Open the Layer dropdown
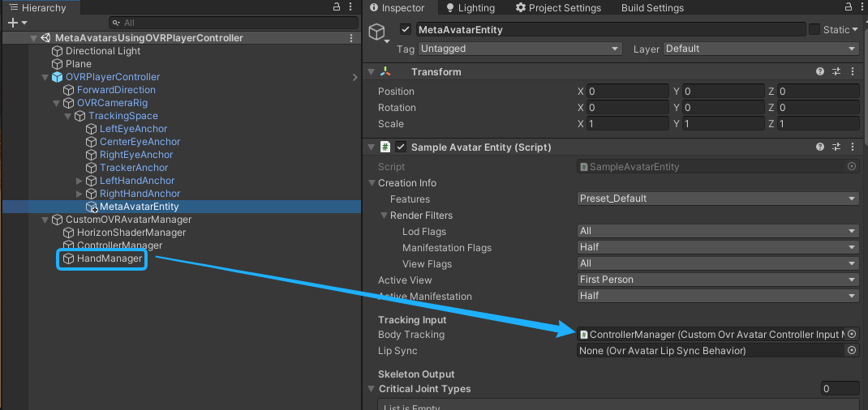This screenshot has height=410, width=868. 761,49
